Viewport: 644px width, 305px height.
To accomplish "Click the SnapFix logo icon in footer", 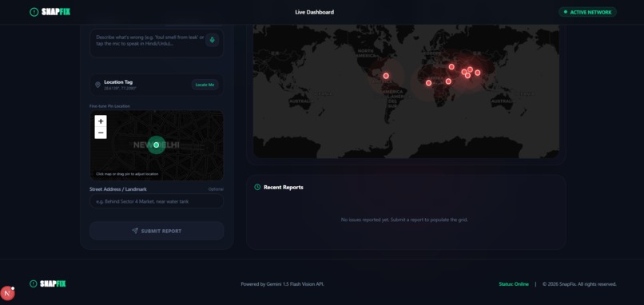I will click(x=34, y=283).
